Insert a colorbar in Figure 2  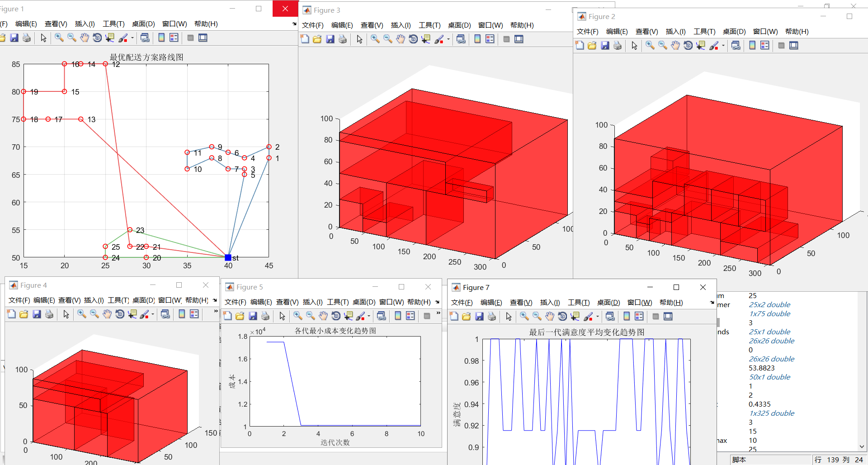click(752, 45)
